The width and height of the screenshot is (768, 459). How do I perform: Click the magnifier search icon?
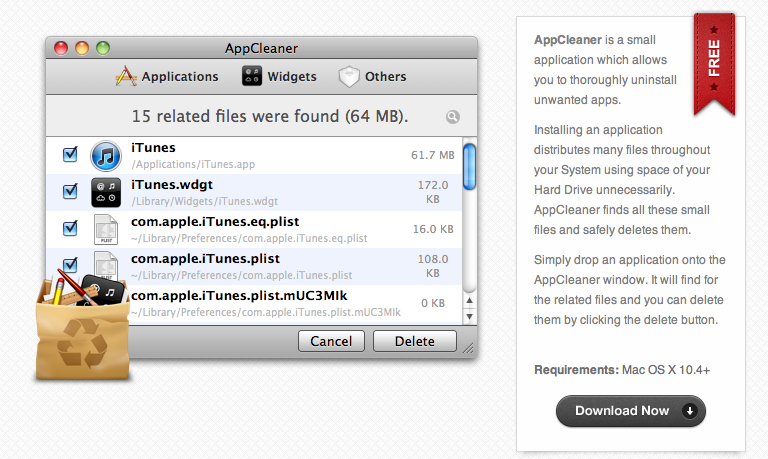(453, 117)
